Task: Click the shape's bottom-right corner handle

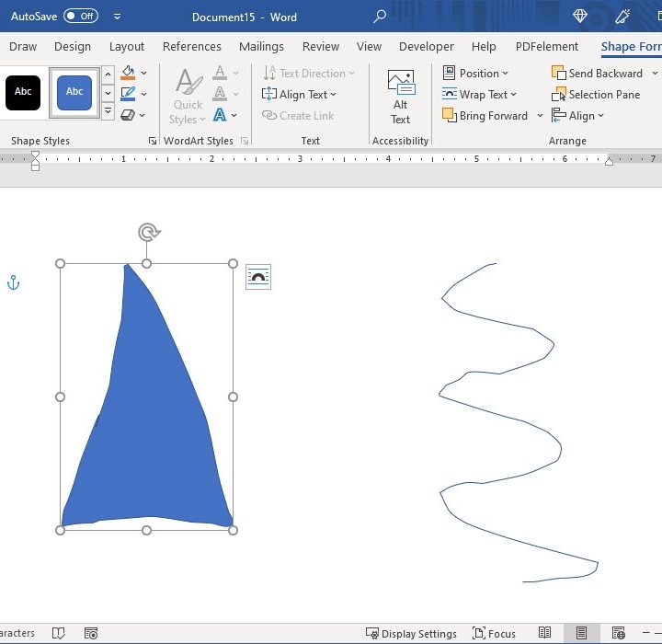Action: 233,530
